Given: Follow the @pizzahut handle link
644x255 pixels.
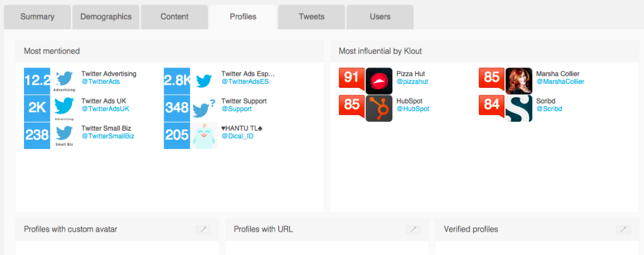Looking at the screenshot, I should coord(412,81).
